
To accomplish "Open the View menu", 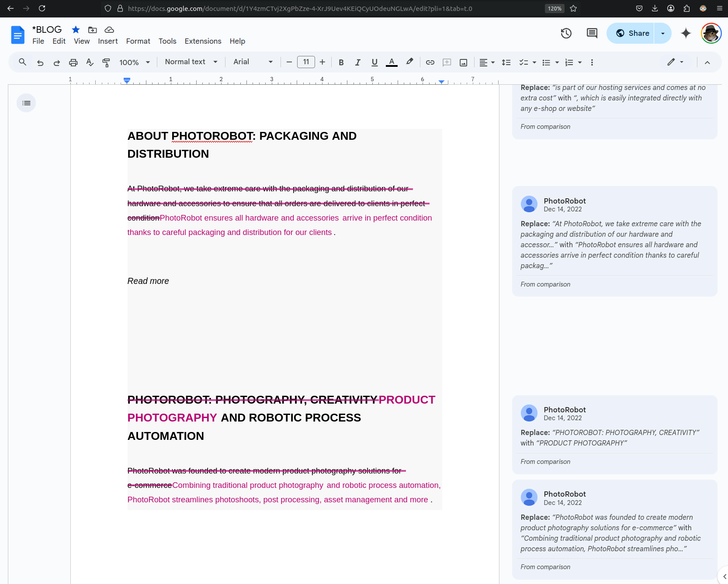I will click(82, 41).
